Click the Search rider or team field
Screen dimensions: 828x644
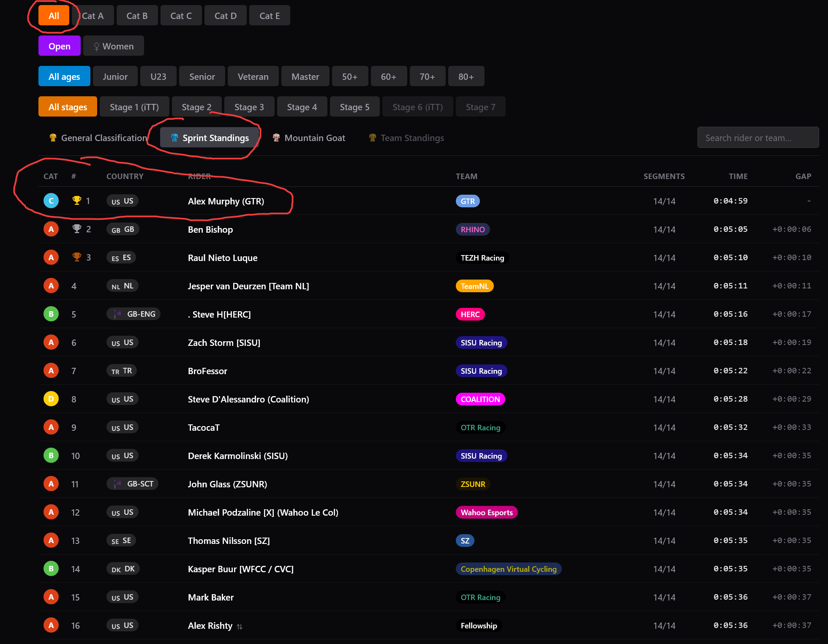click(x=758, y=138)
